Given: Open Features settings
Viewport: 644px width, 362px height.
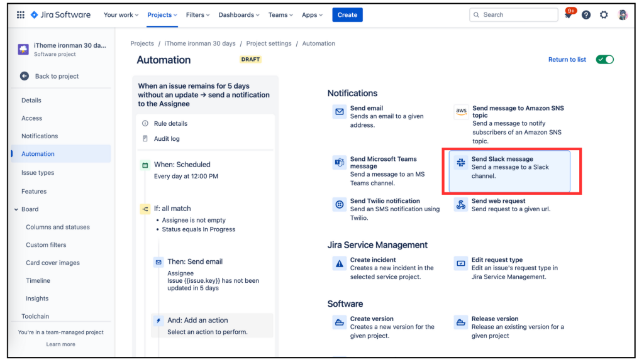Looking at the screenshot, I should pos(34,191).
